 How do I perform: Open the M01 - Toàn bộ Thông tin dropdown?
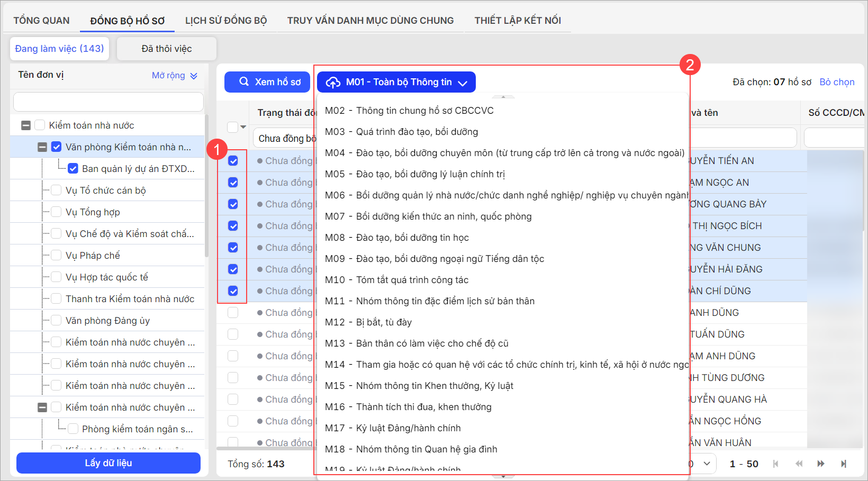(396, 82)
